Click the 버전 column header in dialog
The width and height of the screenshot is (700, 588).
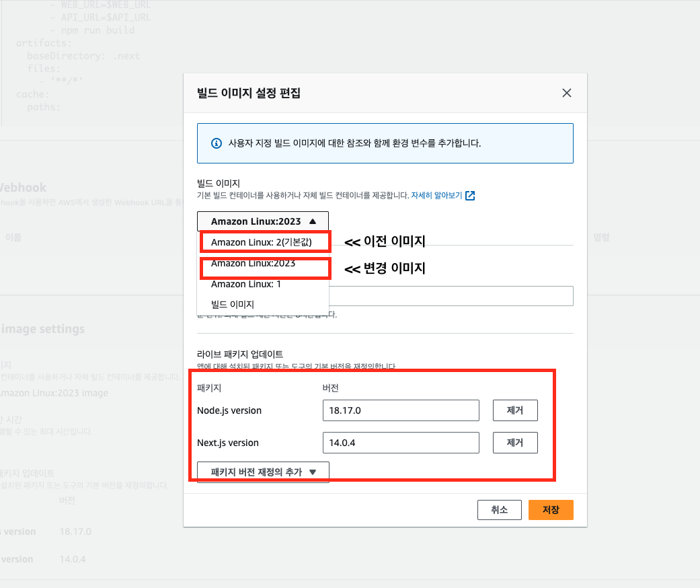point(331,388)
